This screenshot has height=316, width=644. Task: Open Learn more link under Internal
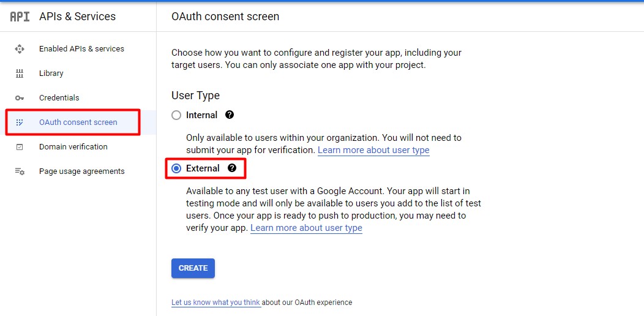tap(373, 150)
